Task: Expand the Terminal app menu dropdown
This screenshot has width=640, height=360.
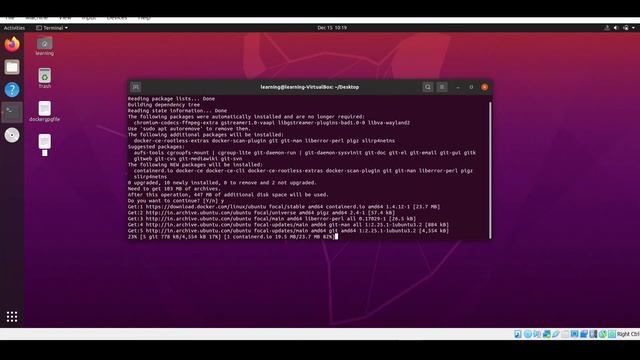Action: (52, 28)
